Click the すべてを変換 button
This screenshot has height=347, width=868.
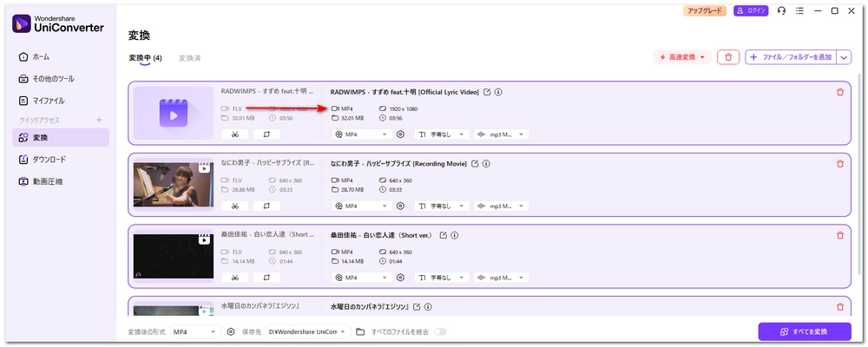pos(804,331)
